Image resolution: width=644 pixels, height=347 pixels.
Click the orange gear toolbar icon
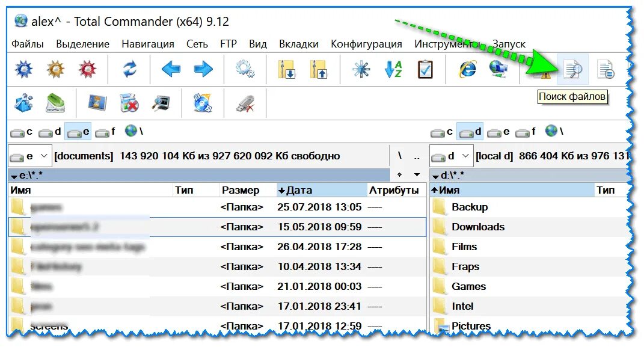(x=55, y=69)
